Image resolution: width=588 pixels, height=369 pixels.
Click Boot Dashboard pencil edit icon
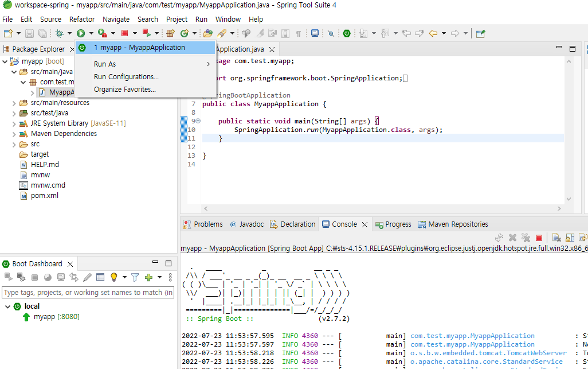[87, 277]
